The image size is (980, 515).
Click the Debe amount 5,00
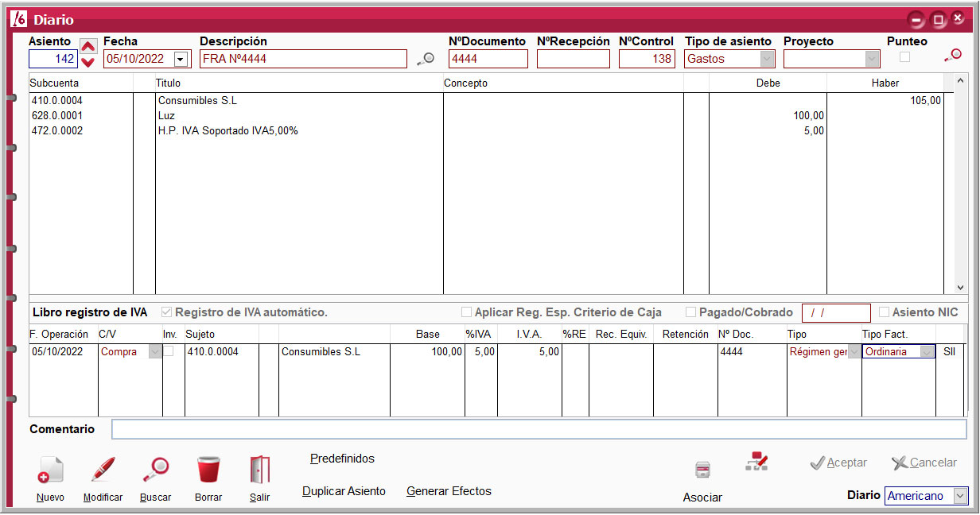point(814,131)
